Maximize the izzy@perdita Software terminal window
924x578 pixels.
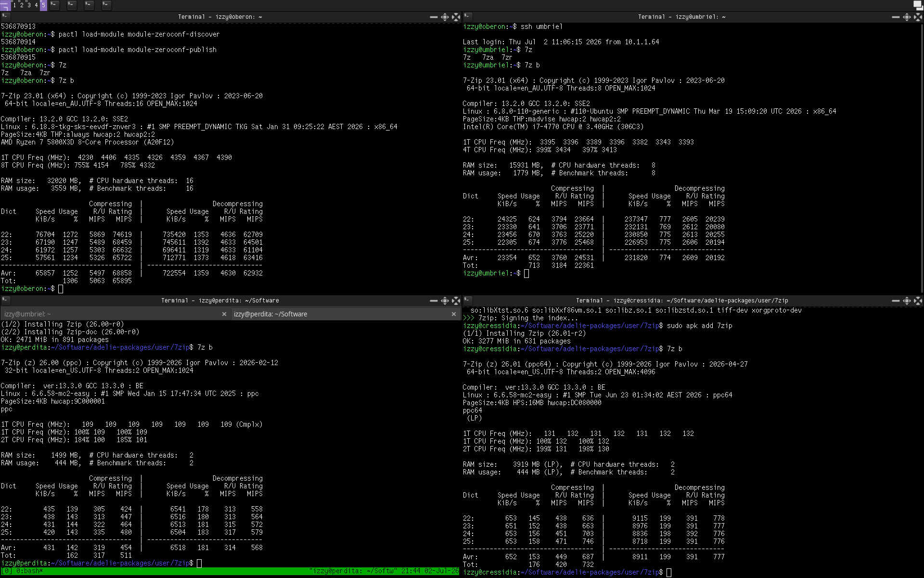445,301
